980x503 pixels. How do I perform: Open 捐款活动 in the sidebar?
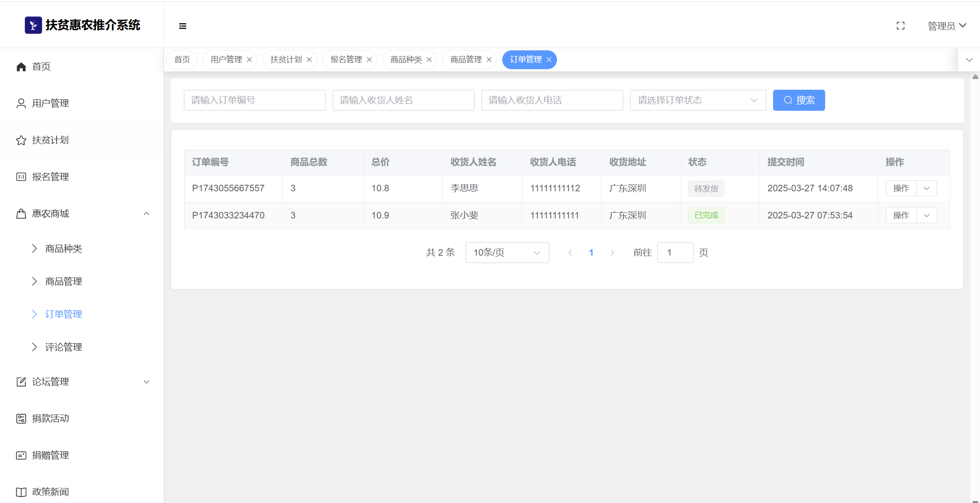coord(50,419)
